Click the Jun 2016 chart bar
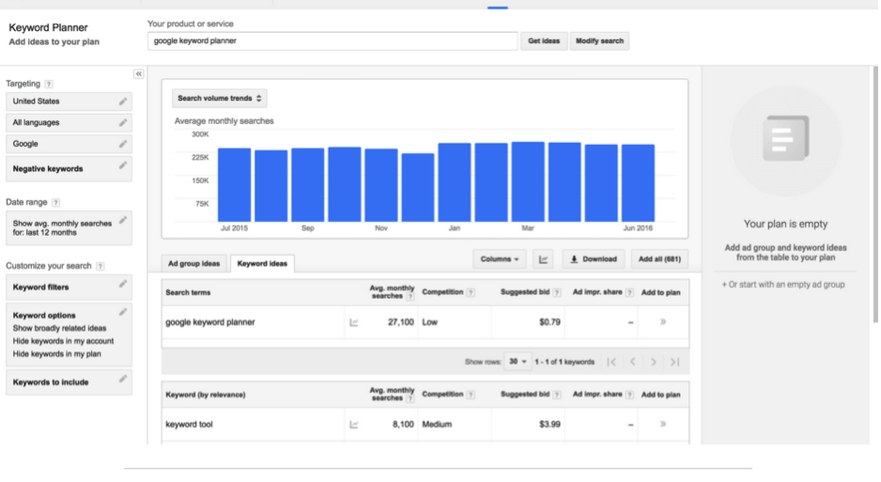 tap(638, 183)
